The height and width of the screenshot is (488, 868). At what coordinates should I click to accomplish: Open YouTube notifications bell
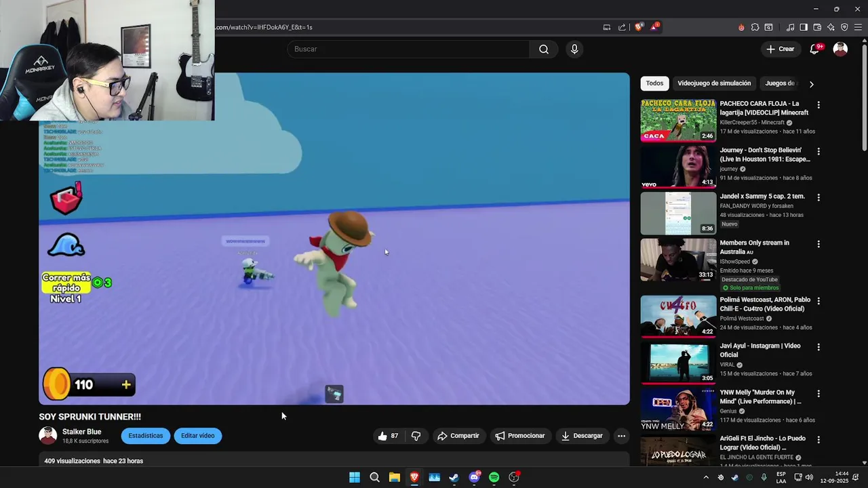click(815, 49)
